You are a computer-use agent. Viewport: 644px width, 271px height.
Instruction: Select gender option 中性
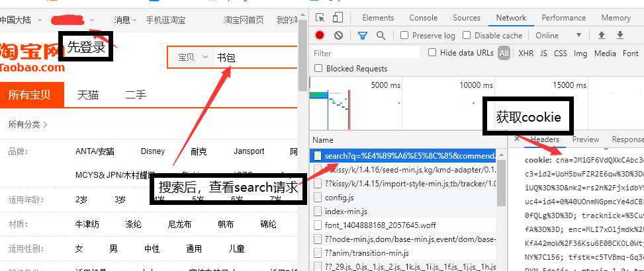point(152,249)
